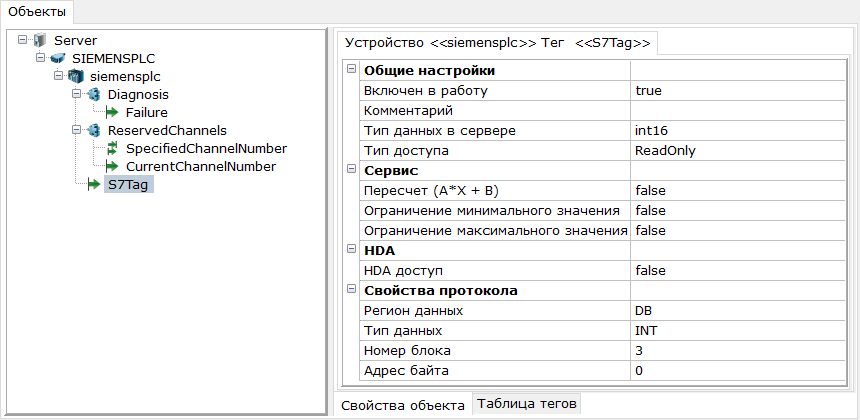This screenshot has width=860, height=420.
Task: Collapse the siemensplc device node
Action: click(58, 76)
